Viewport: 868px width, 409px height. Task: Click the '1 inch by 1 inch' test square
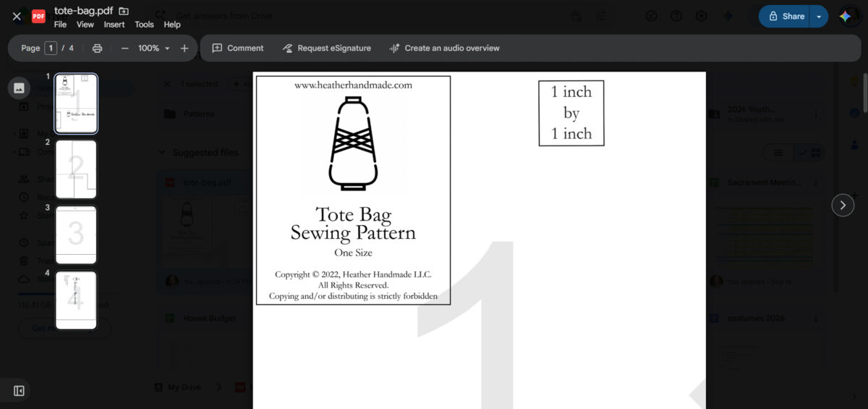571,113
